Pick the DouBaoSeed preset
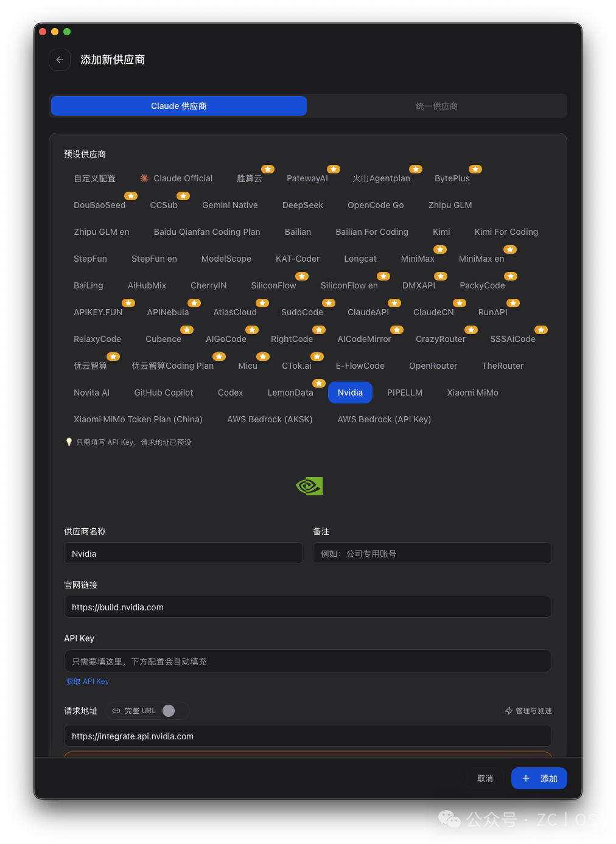The image size is (616, 844). pos(100,205)
